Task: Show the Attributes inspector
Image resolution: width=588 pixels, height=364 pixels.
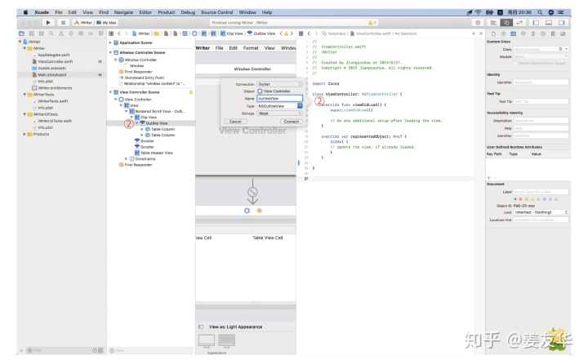Action: [523, 33]
